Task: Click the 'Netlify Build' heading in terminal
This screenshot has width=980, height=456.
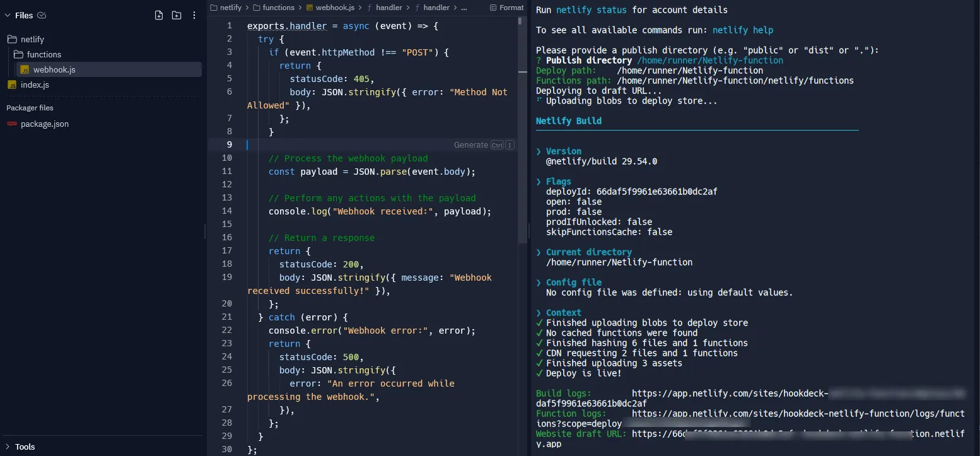Action: click(x=569, y=121)
